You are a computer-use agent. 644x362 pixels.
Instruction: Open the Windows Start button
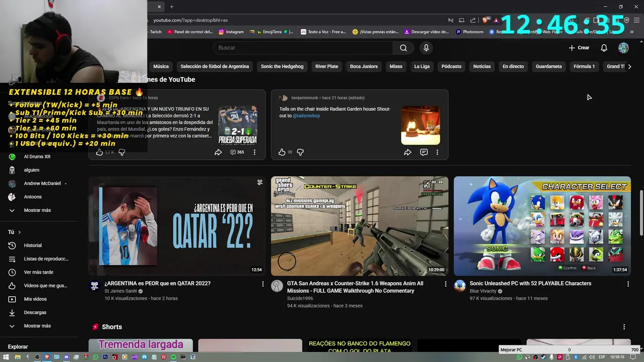[x=7, y=357]
